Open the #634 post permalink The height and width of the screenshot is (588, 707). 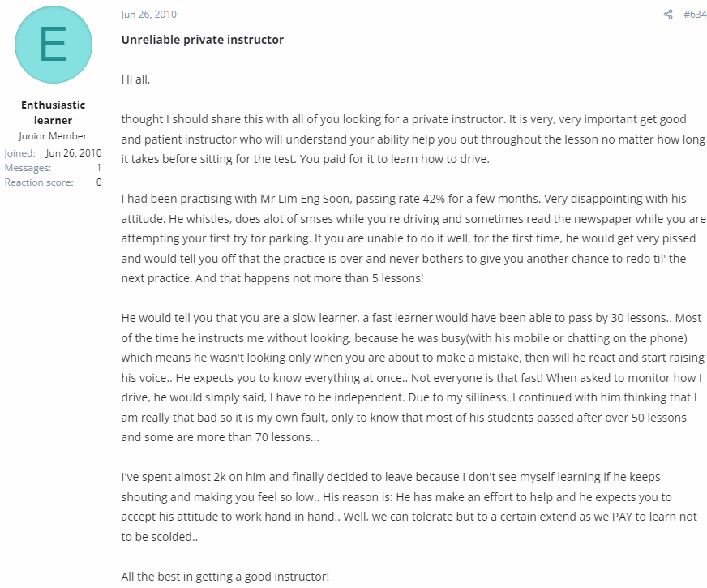coord(695,15)
